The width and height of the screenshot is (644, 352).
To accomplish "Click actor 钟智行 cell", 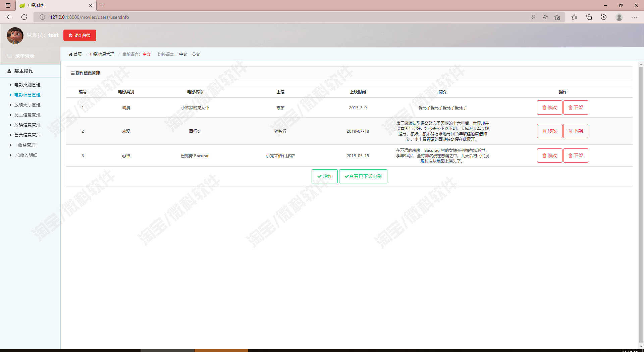I will (x=280, y=131).
